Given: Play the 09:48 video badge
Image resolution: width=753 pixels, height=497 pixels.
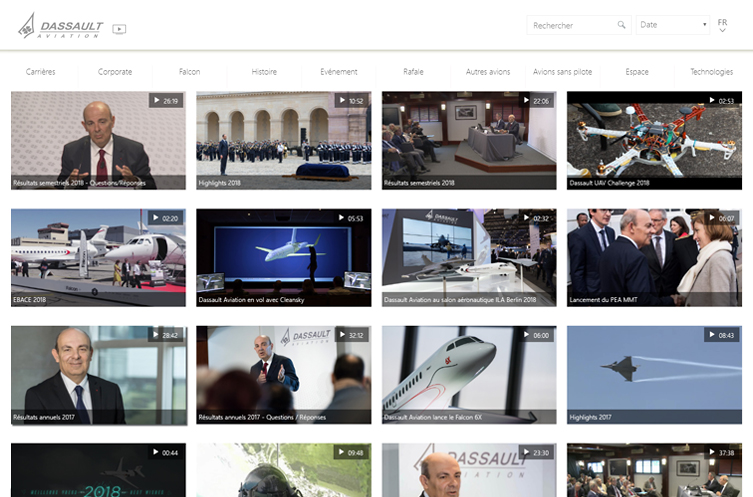Looking at the screenshot, I should point(351,452).
